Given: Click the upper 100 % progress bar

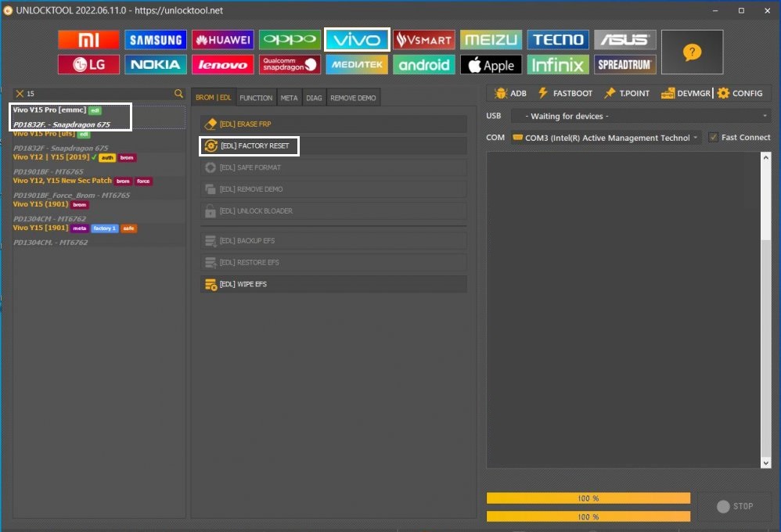Looking at the screenshot, I should tap(588, 498).
